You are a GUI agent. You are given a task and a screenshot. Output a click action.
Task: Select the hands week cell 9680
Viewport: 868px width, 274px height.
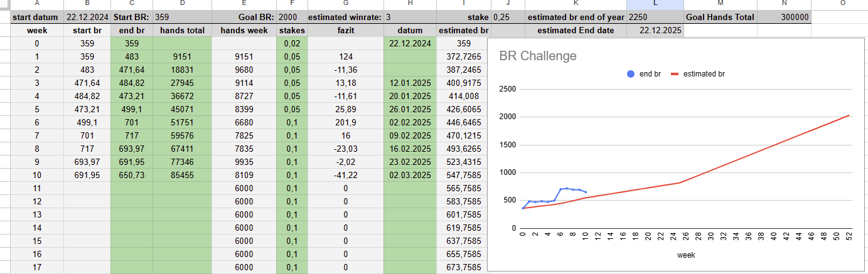pos(244,70)
